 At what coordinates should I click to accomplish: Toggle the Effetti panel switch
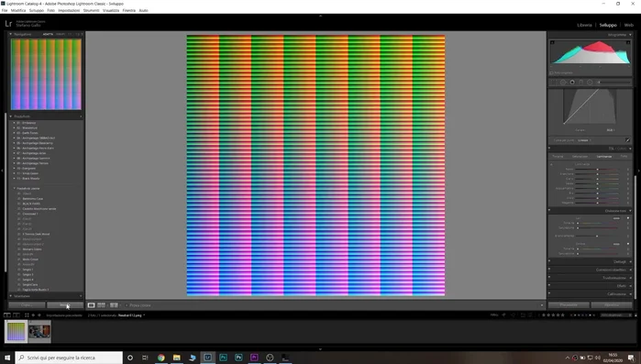(549, 285)
